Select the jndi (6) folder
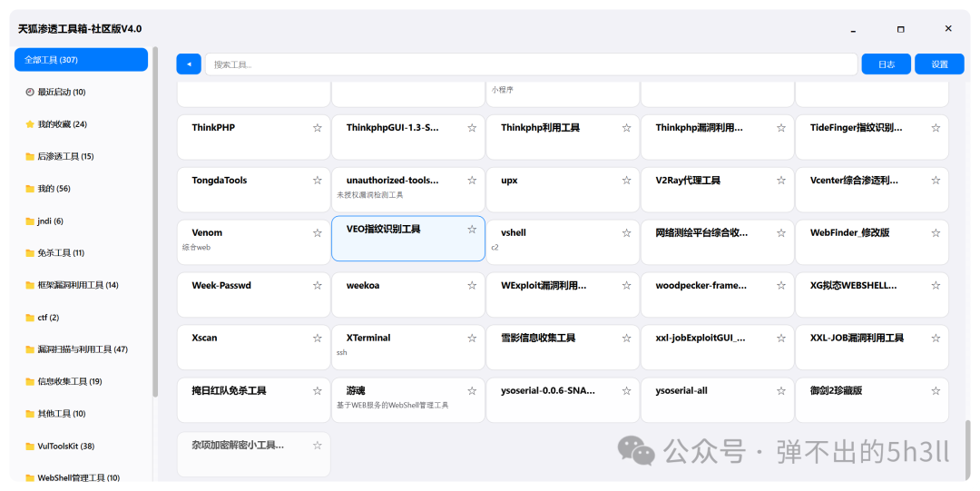Image resolution: width=980 pixels, height=491 pixels. [82, 221]
